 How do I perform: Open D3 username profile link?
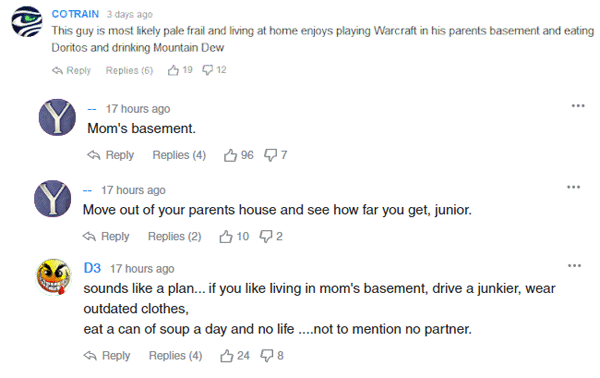[92, 268]
